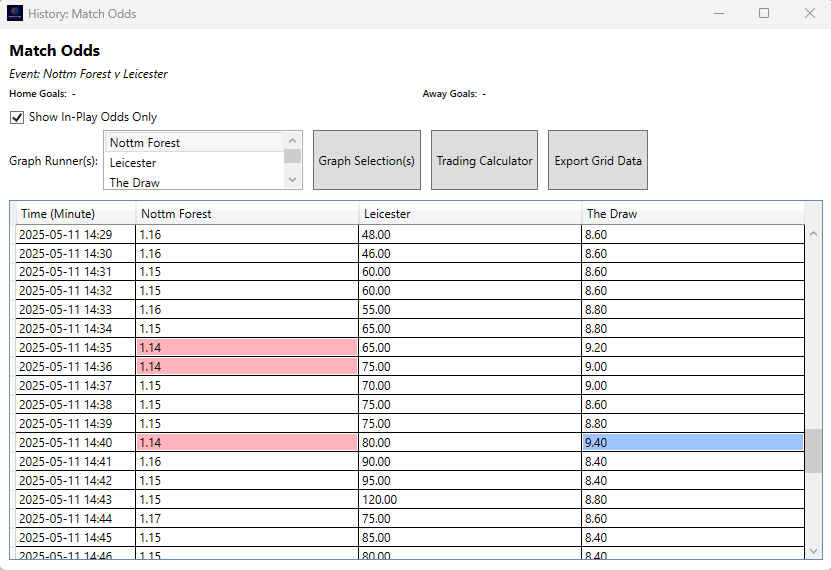Select the 2025-05-11 14:35 time cell
This screenshot has width=831, height=570.
coord(76,348)
